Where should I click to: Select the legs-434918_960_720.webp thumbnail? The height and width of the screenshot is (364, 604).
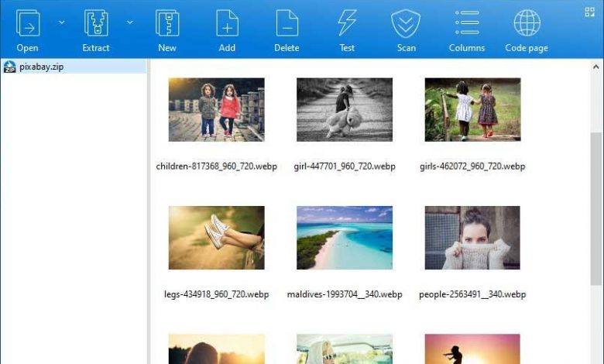217,238
